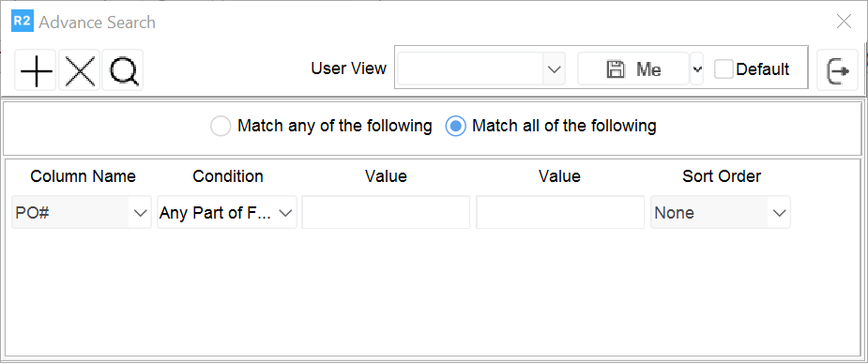Click the R2 application logo icon
Image resolution: width=868 pixels, height=364 pixels.
[23, 23]
